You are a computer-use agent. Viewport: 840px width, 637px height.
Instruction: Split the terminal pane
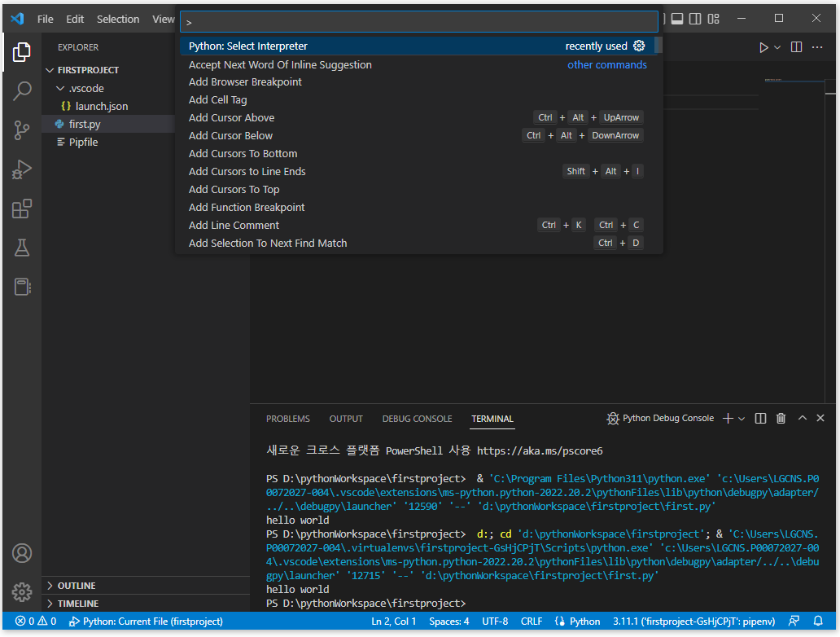coord(760,418)
